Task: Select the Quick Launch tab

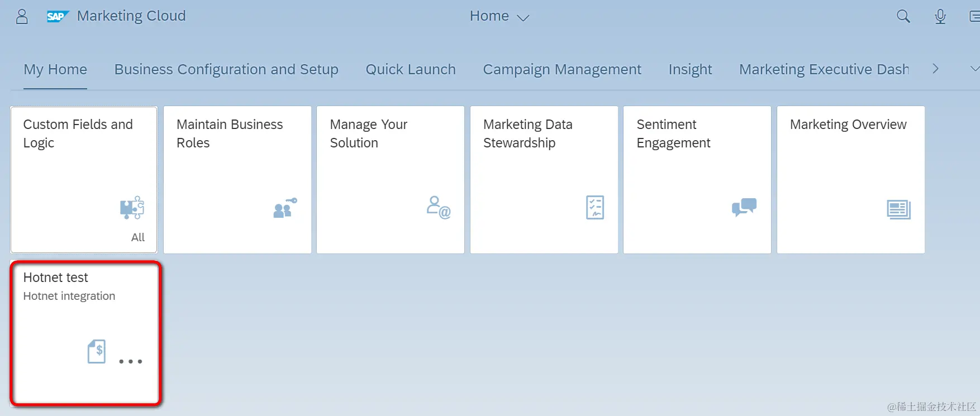Action: (411, 69)
